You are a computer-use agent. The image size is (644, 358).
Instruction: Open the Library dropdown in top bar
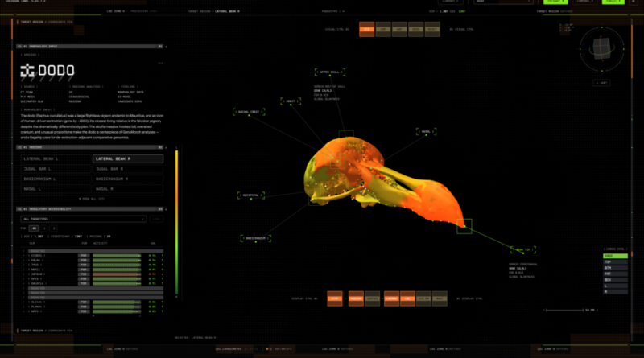(x=451, y=2)
